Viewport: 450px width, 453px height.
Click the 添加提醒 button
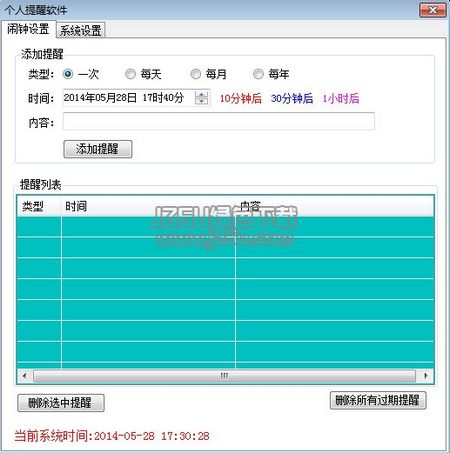pyautogui.click(x=98, y=149)
